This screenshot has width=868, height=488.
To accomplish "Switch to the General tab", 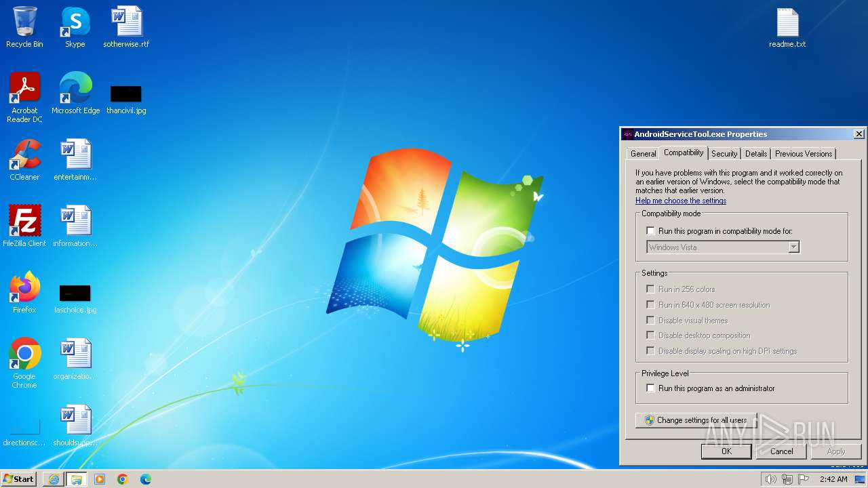I will pos(643,154).
